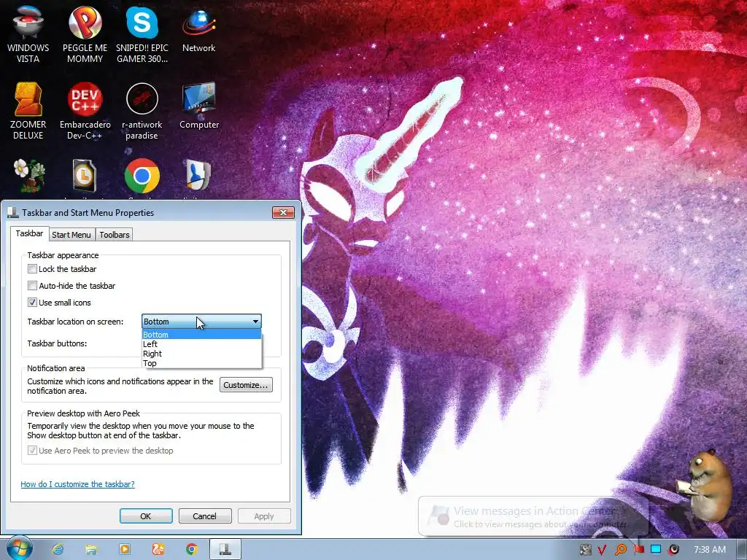This screenshot has height=560, width=747.
Task: Switch to the Toolbars tab
Action: pyautogui.click(x=115, y=234)
